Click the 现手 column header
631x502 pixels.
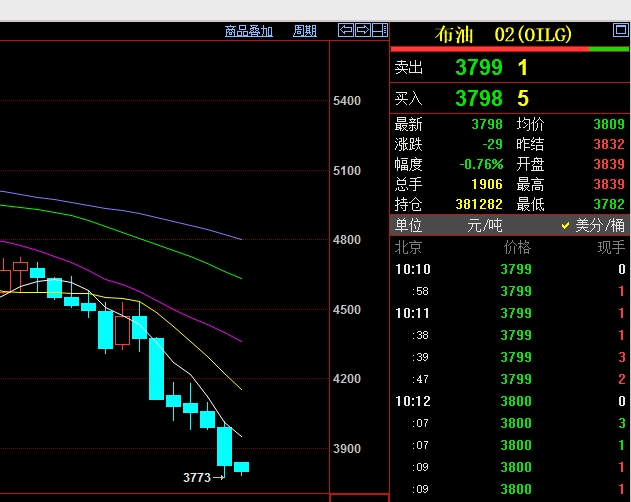(x=610, y=248)
